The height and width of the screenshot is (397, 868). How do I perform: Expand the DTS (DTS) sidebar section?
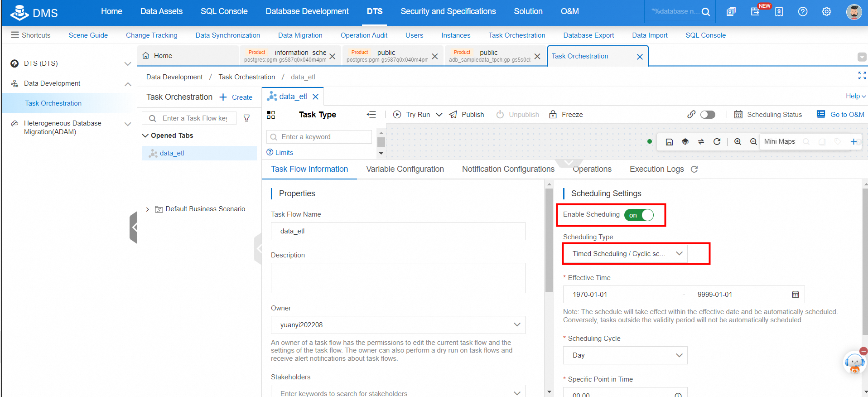tap(128, 64)
